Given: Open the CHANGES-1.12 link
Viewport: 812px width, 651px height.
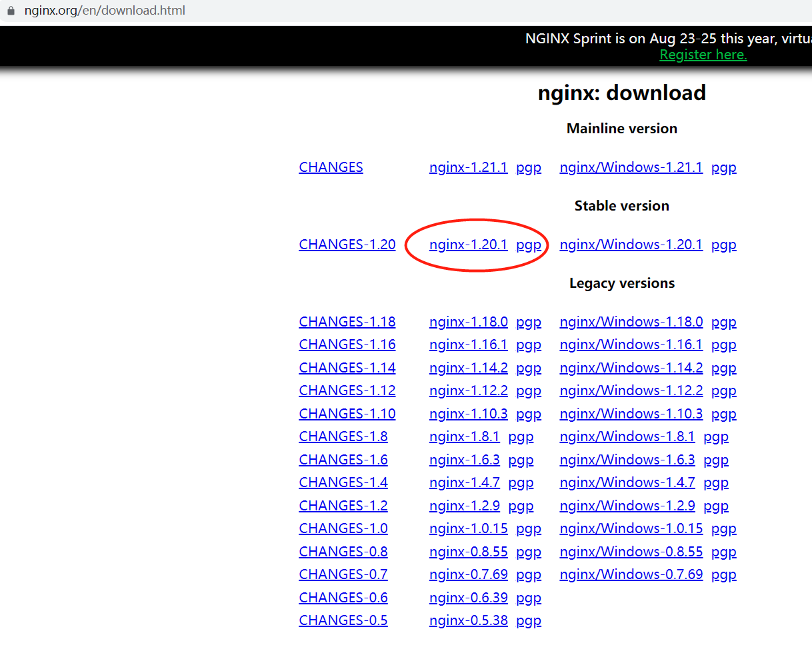Looking at the screenshot, I should (347, 390).
